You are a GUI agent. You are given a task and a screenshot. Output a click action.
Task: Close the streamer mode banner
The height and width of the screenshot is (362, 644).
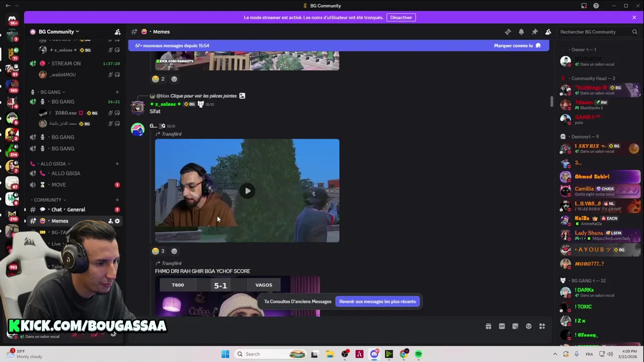(634, 18)
